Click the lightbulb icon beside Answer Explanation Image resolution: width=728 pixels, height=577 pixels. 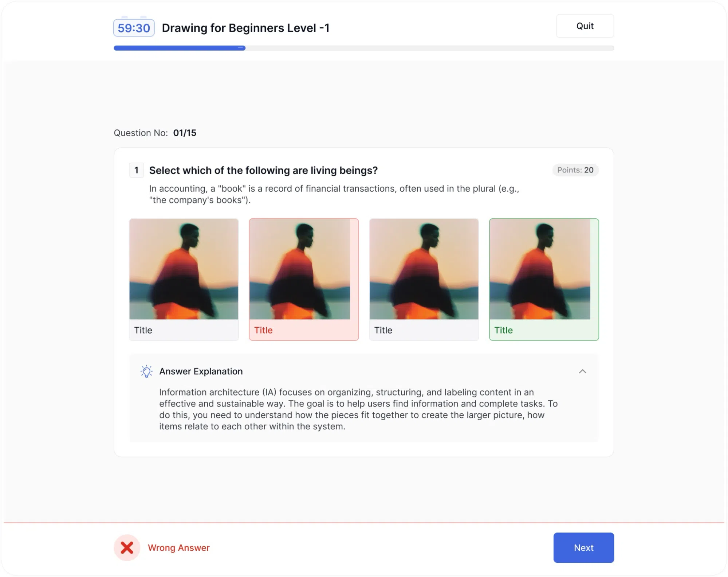tap(146, 371)
